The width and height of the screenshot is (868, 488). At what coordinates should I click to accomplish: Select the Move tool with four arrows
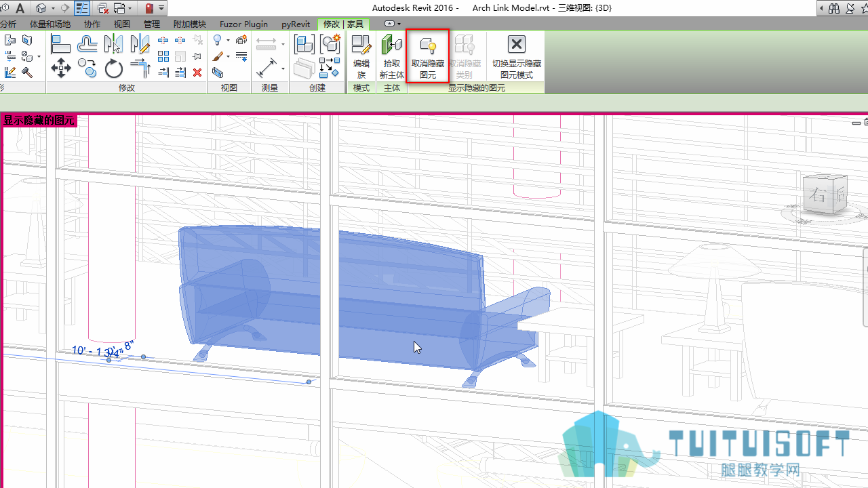tap(61, 68)
